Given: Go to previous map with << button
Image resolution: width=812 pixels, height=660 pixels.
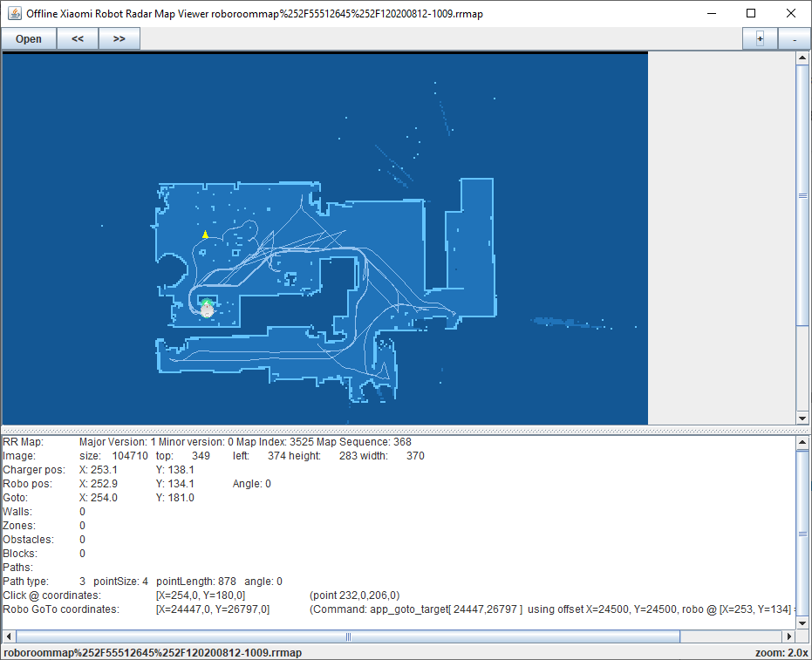Looking at the screenshot, I should [78, 38].
